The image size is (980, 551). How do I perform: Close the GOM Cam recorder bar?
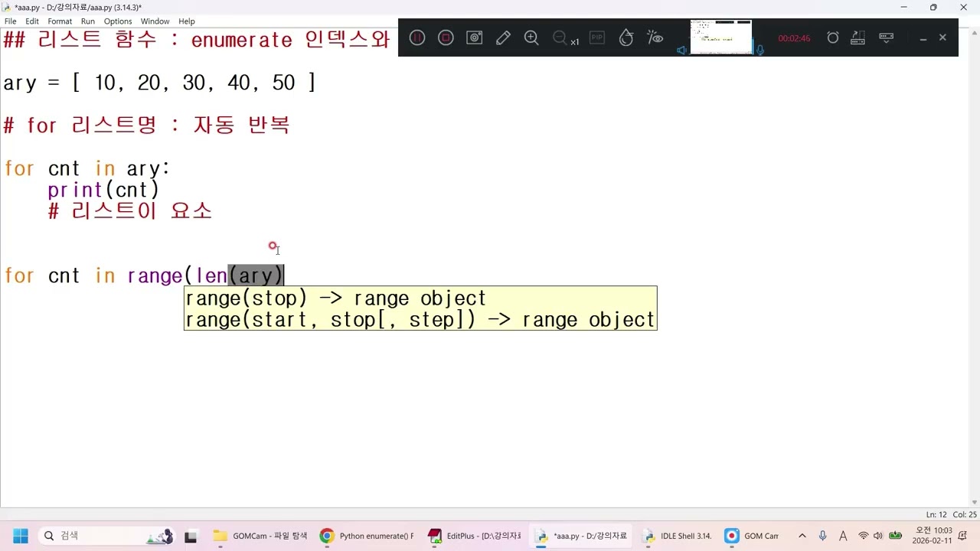pyautogui.click(x=942, y=37)
